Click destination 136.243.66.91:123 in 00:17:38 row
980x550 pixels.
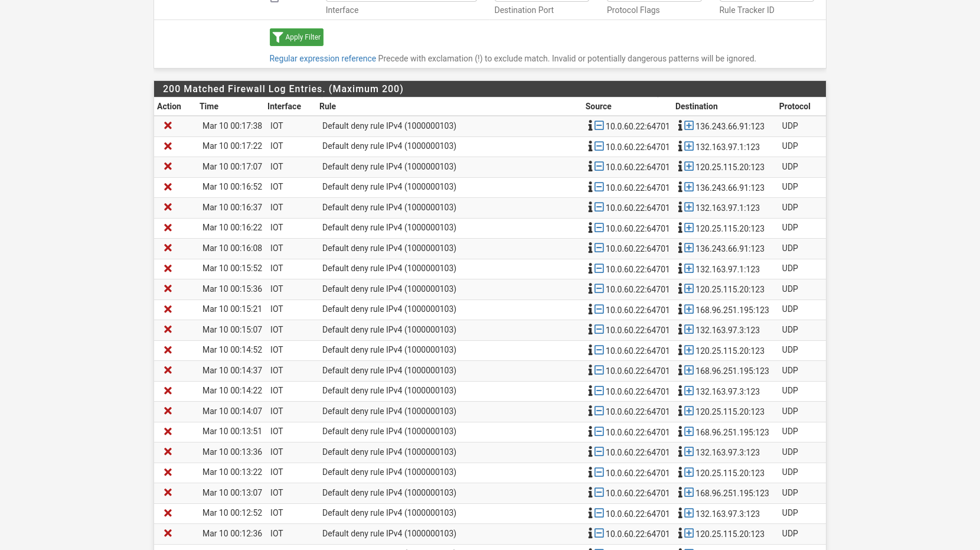coord(730,126)
